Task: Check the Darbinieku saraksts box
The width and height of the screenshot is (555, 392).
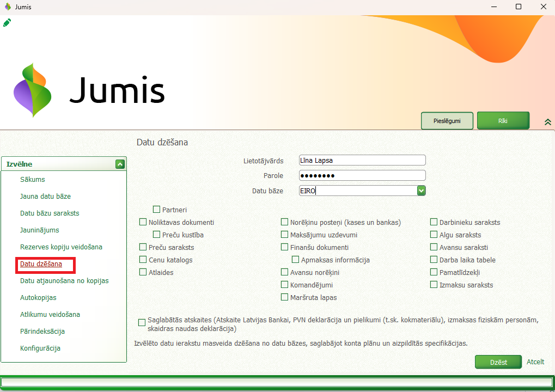Action: (434, 222)
